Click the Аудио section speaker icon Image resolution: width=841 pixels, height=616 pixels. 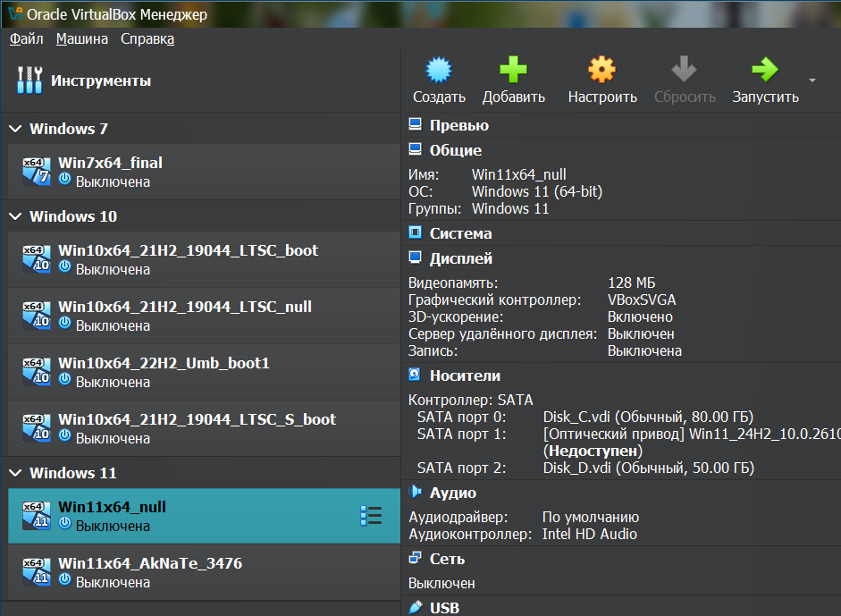click(x=415, y=492)
